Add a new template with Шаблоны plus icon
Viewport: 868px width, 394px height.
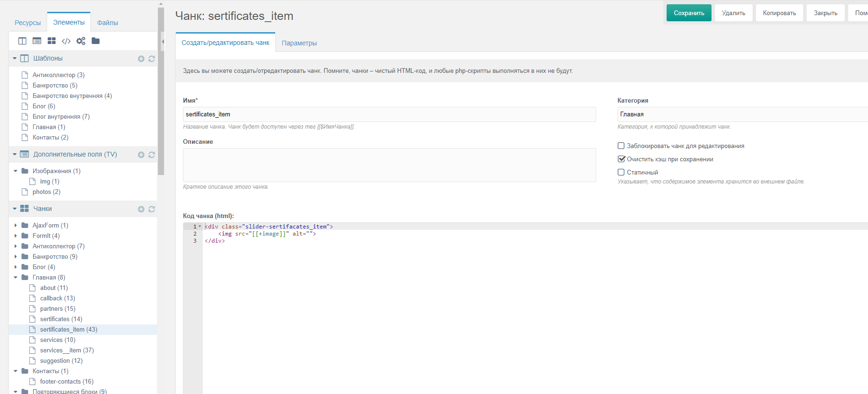(x=141, y=59)
